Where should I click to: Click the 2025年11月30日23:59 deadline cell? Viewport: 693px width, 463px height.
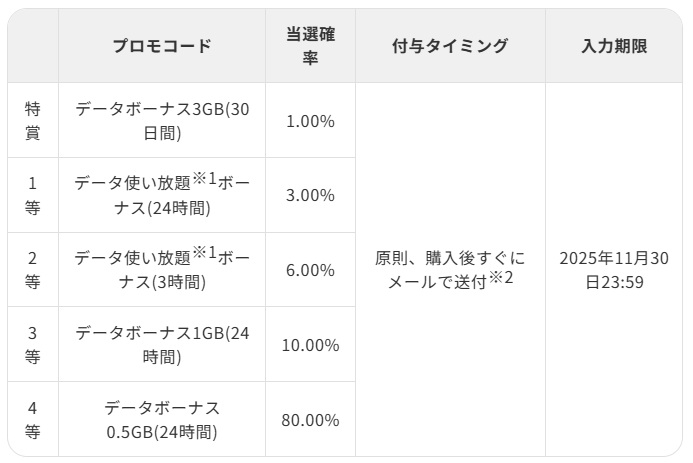(614, 269)
